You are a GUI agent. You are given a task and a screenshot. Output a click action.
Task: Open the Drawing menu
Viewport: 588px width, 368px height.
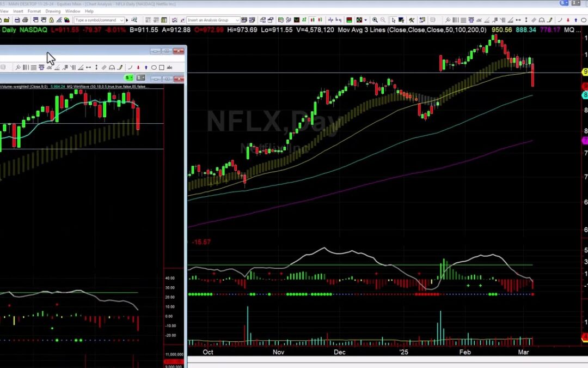[x=53, y=10]
